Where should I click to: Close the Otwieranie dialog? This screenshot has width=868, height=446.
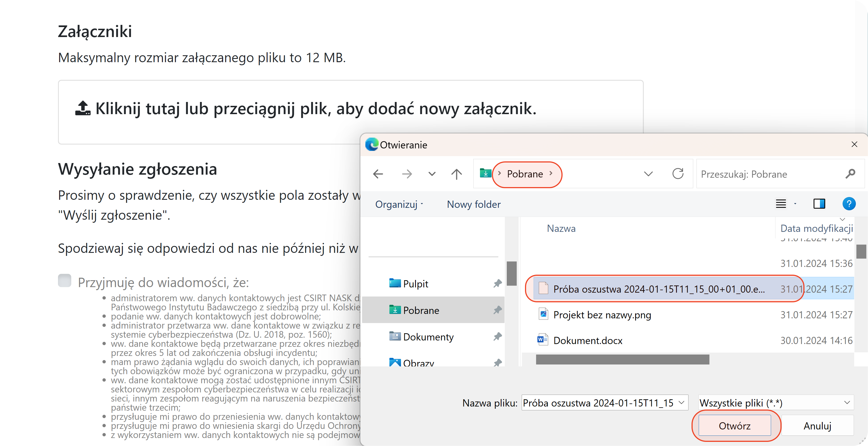[854, 145]
